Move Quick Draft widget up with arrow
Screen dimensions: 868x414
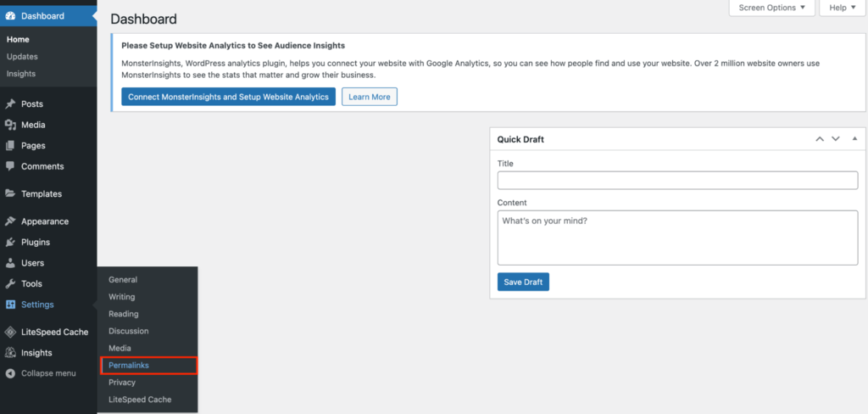[819, 138]
